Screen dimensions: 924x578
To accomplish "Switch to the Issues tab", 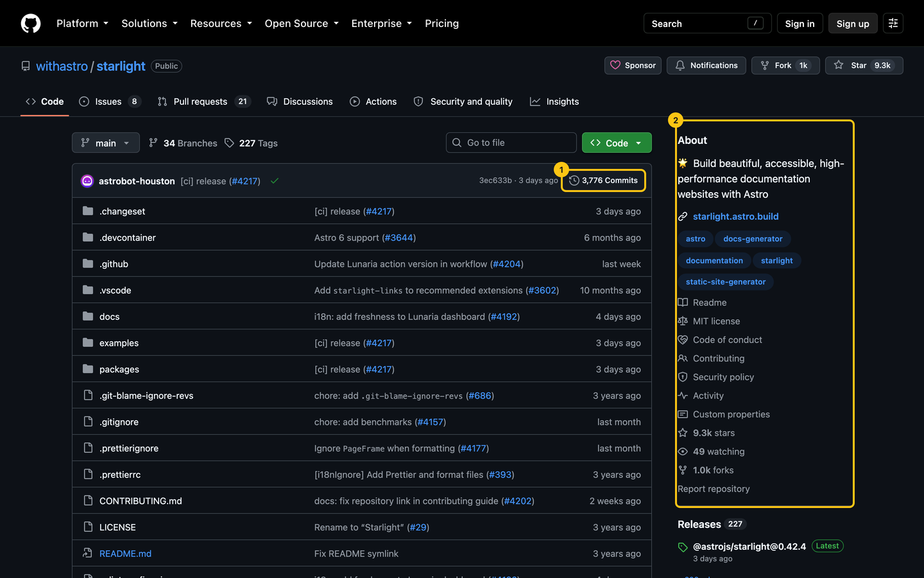I will [110, 101].
